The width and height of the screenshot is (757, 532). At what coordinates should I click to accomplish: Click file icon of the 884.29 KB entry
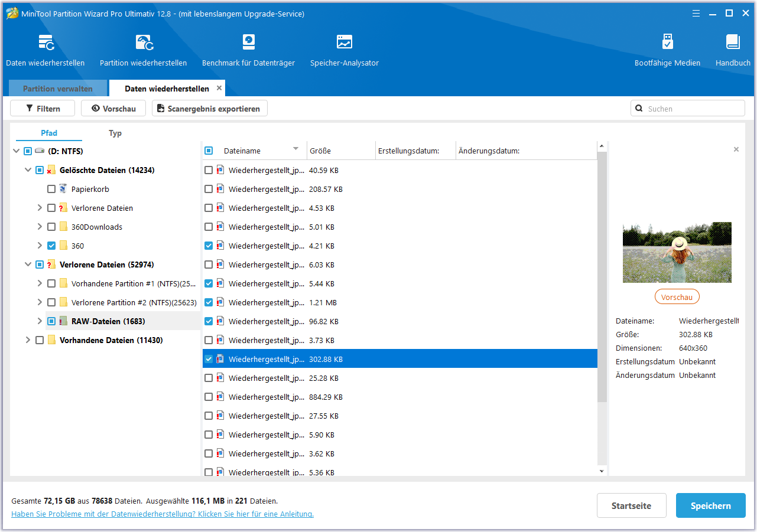[x=220, y=397]
